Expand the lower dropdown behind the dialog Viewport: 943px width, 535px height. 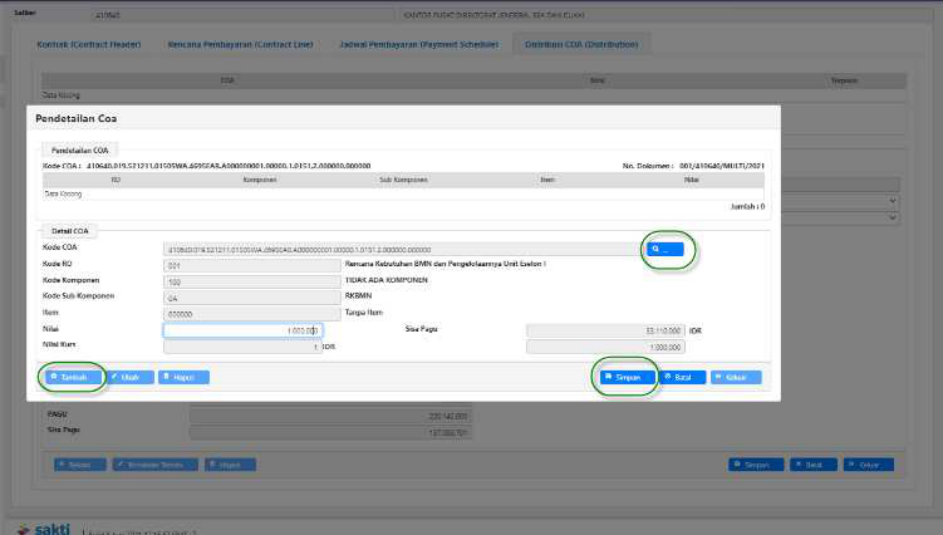coord(892,217)
